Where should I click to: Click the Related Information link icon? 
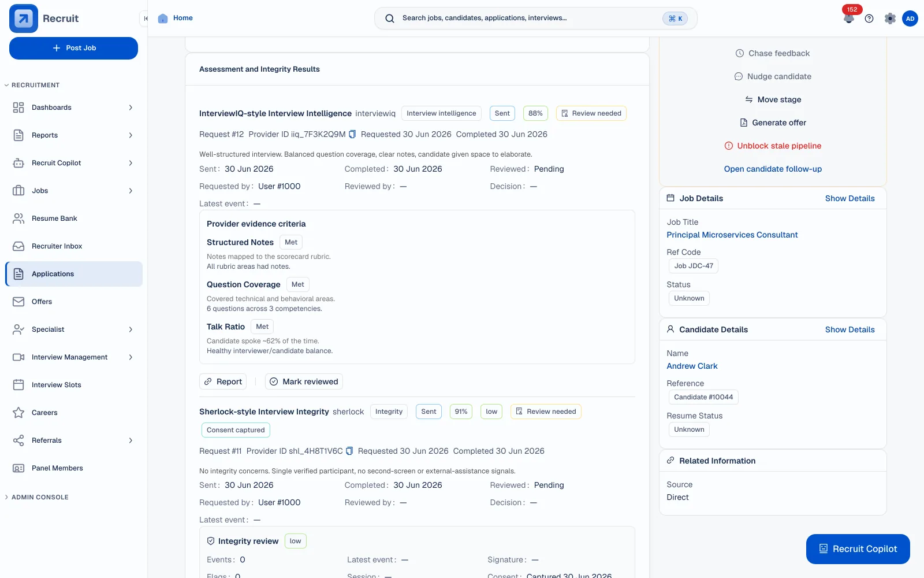click(x=670, y=461)
